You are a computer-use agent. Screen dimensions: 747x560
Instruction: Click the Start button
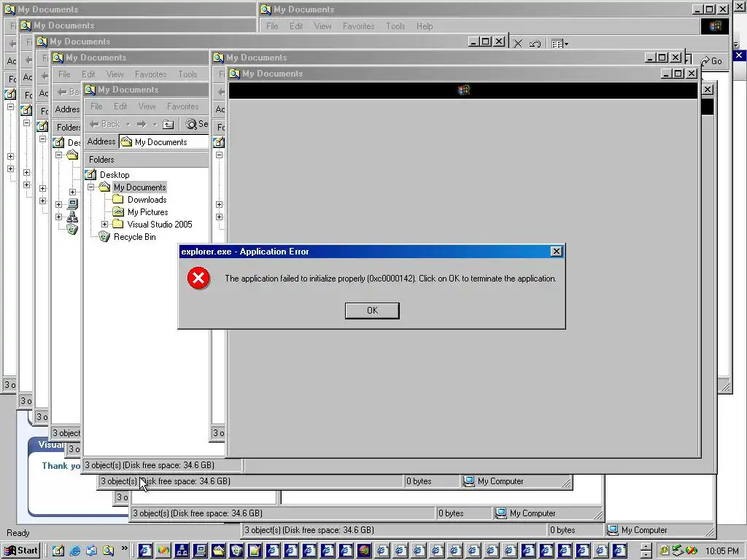(21, 551)
